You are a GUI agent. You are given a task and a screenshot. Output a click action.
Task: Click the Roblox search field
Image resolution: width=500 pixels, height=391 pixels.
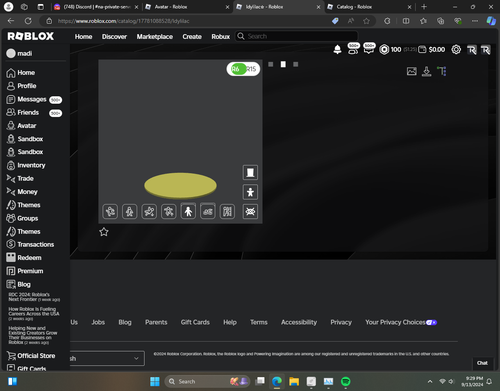click(297, 36)
